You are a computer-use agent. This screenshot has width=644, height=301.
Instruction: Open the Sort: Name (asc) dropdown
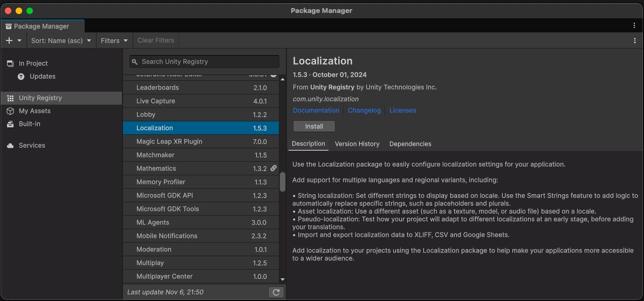point(61,40)
